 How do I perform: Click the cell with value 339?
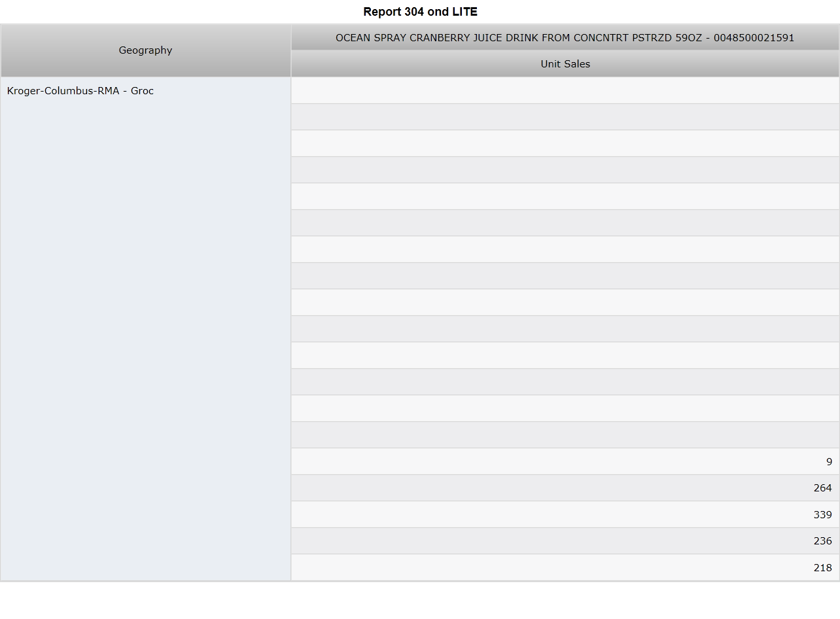coord(565,514)
